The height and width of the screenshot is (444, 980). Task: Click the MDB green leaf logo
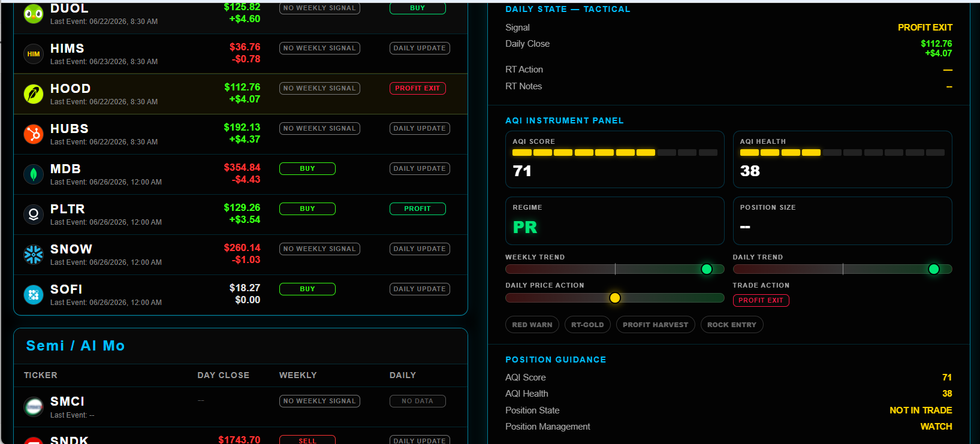(34, 174)
